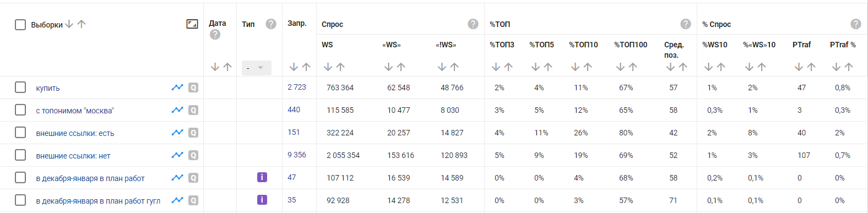
Task: Open help icon in the Спрос header
Action: pos(473,24)
